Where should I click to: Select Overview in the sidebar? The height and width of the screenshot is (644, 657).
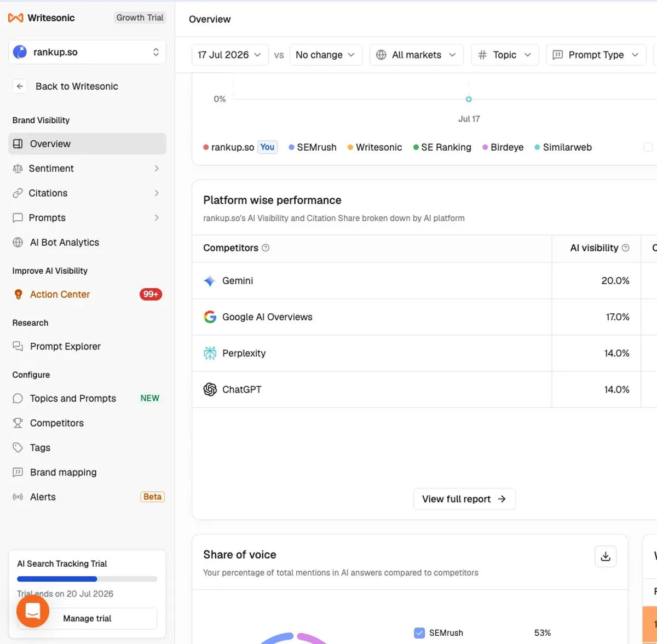coord(87,144)
